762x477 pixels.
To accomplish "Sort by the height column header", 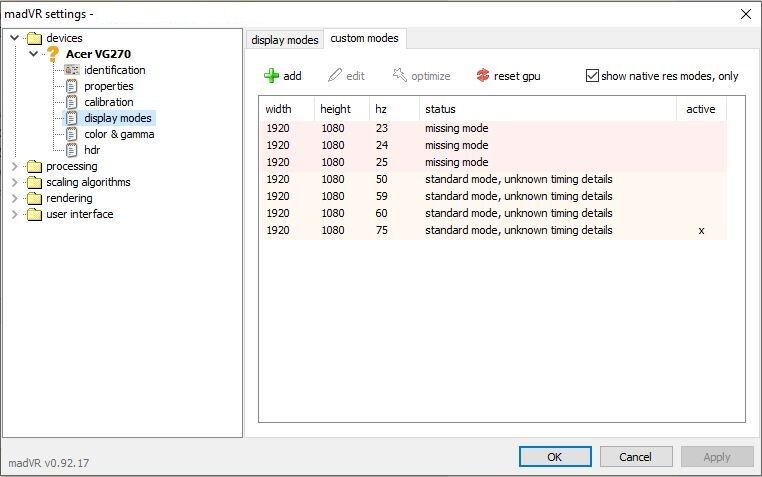I will 342,109.
